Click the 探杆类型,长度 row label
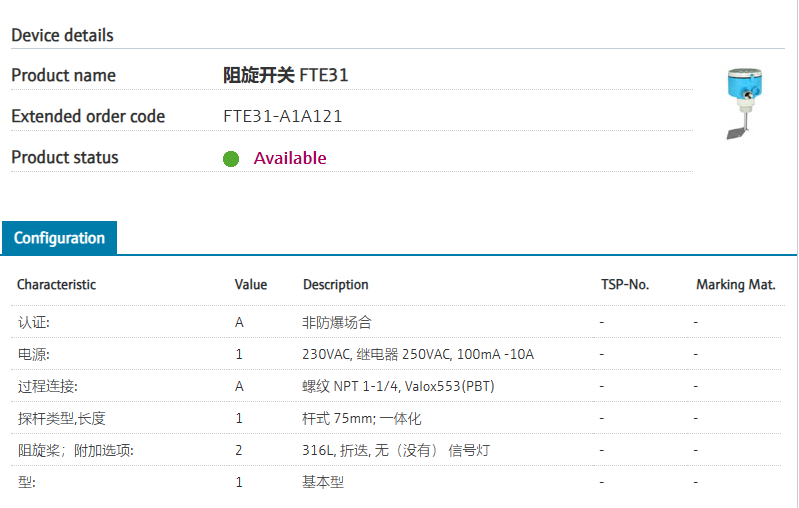Image resolution: width=799 pixels, height=508 pixels. pos(61,419)
